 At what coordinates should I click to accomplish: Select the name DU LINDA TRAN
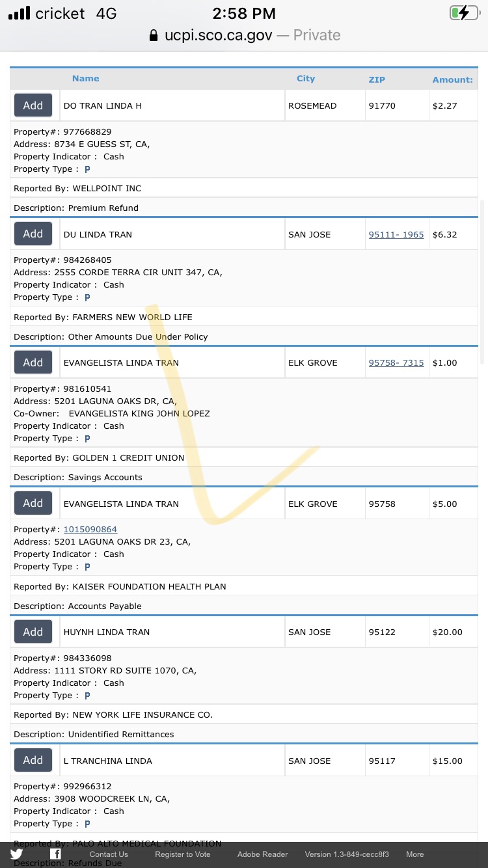98,235
